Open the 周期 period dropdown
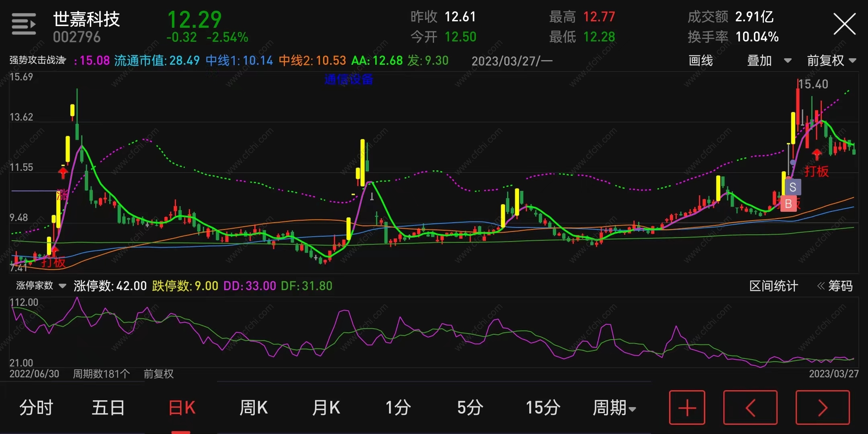This screenshot has height=434, width=868. (614, 407)
